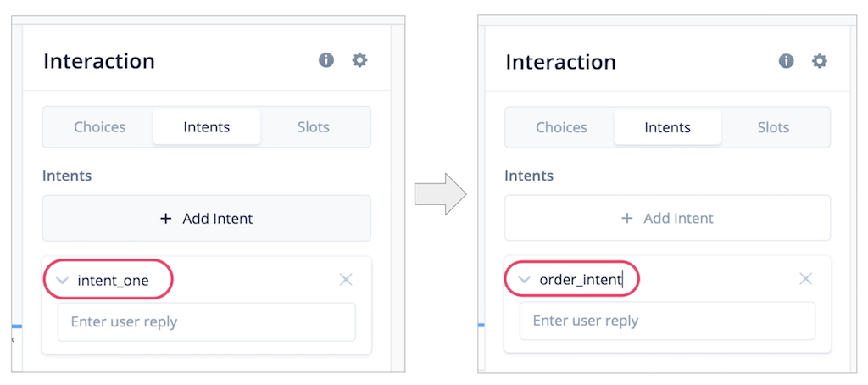This screenshot has width=868, height=385.
Task: Click Add Intent above order_intent
Action: point(667,218)
